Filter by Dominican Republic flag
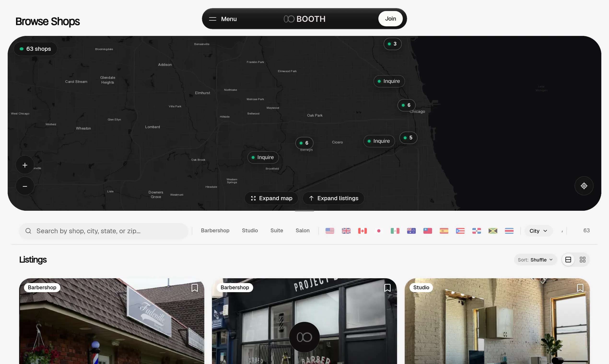609x364 pixels. [x=477, y=231]
